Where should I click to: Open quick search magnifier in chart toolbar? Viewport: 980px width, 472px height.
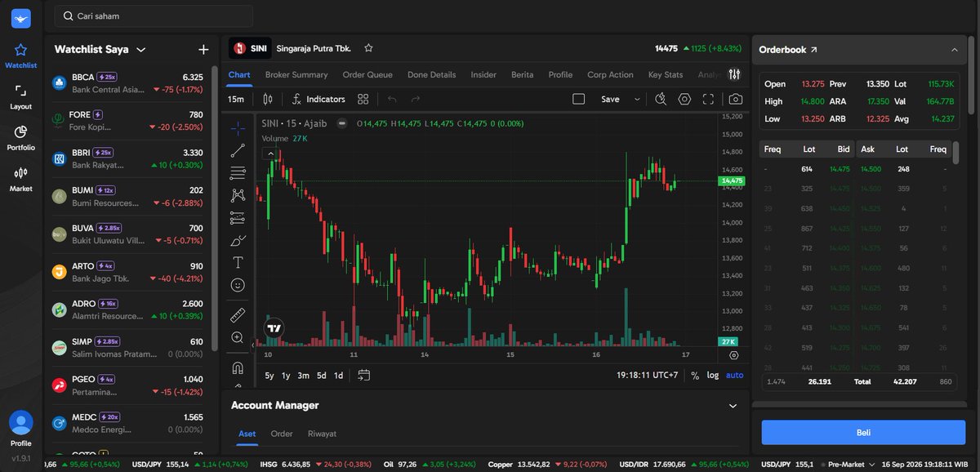point(661,99)
